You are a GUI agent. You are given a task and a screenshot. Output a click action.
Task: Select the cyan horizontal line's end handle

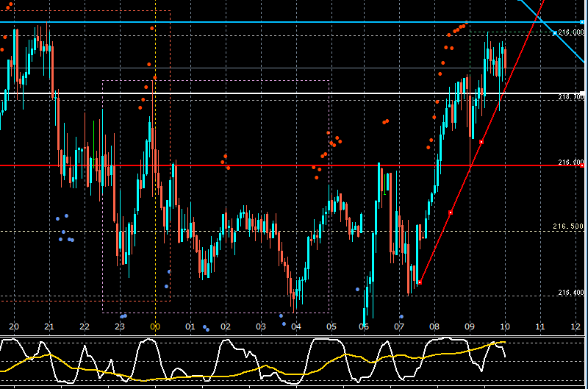pos(582,22)
